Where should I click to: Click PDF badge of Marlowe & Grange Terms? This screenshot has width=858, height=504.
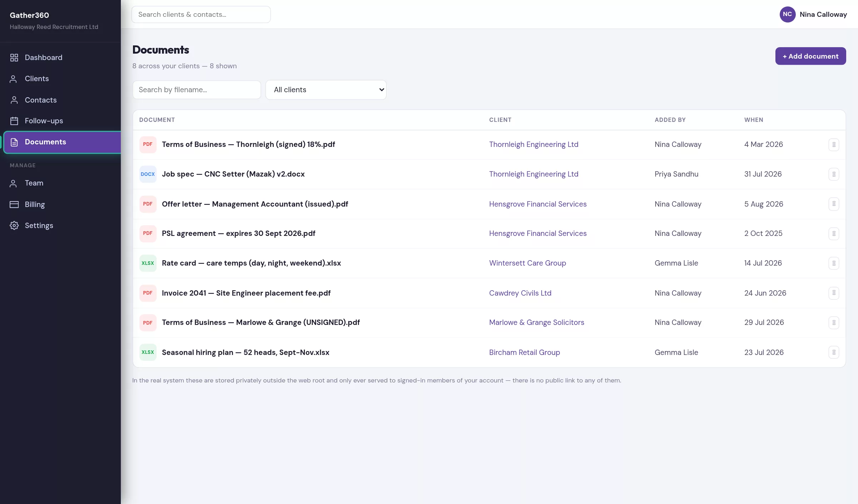[x=148, y=323]
